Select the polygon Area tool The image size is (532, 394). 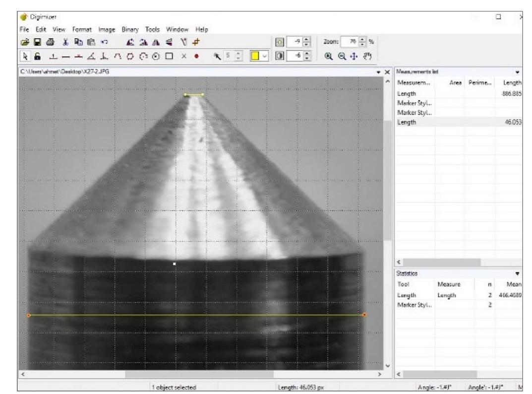130,57
